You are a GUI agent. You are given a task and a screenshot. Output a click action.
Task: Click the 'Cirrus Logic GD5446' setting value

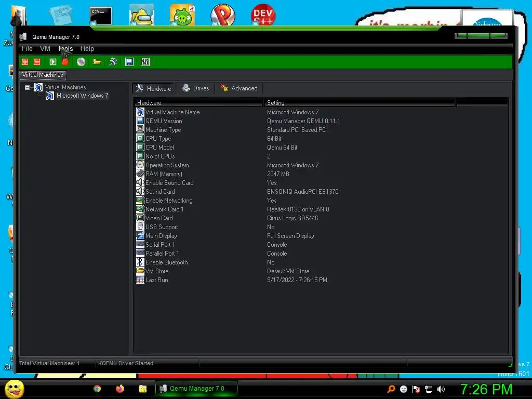coord(292,218)
